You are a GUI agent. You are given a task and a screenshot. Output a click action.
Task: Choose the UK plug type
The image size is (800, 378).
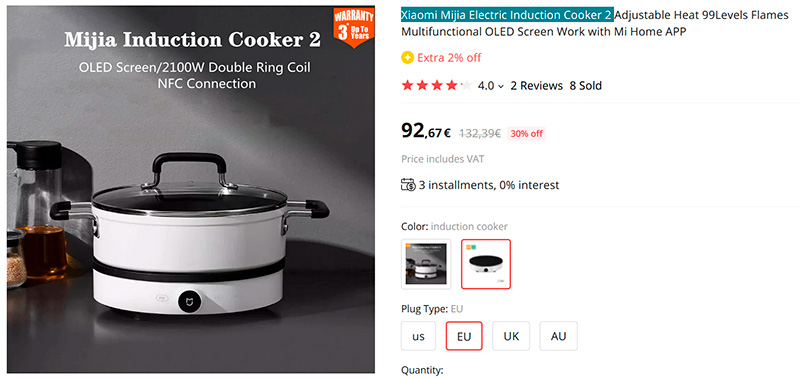point(511,336)
